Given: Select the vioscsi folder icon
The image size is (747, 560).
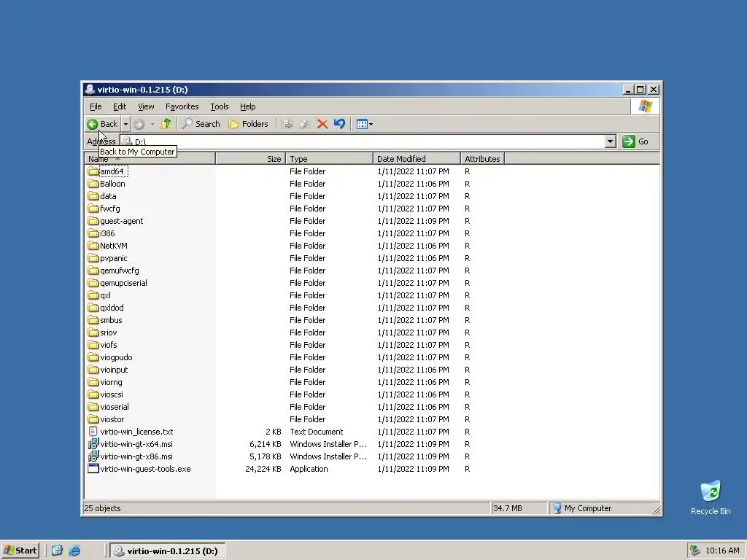Looking at the screenshot, I should click(93, 394).
